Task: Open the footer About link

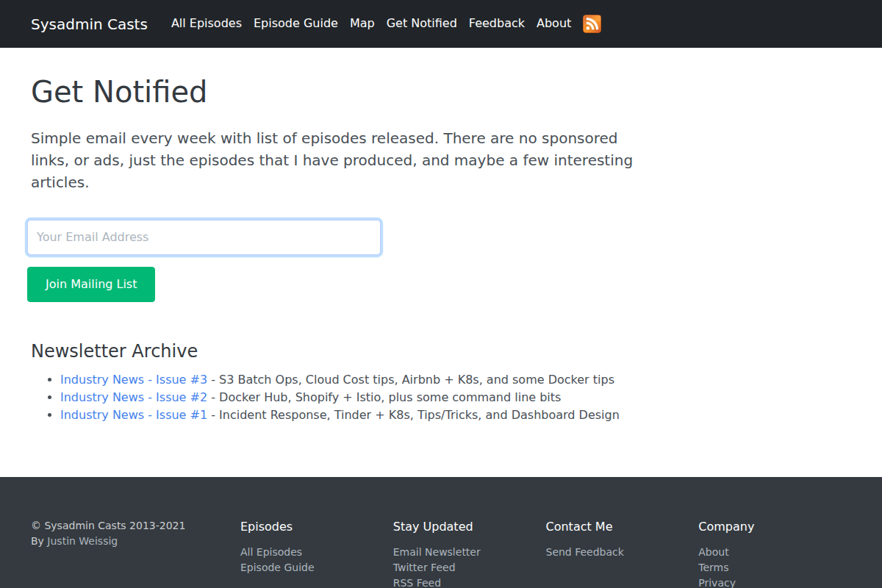Action: pyautogui.click(x=713, y=552)
